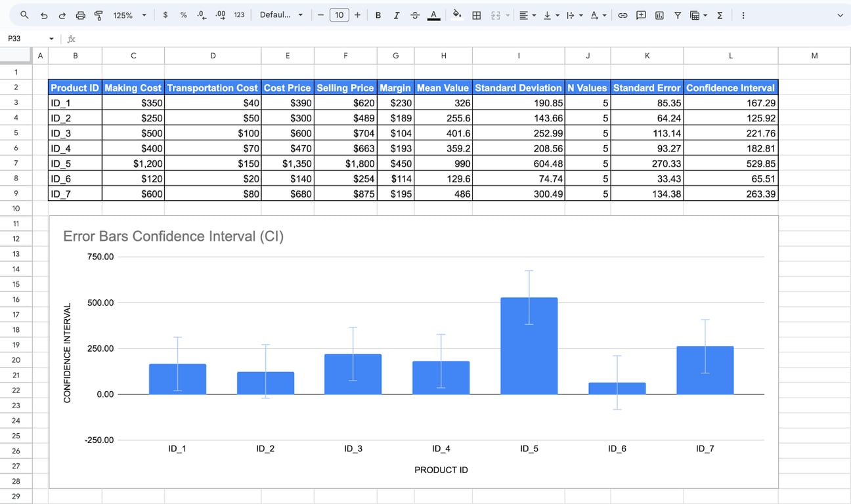Click the insert comment icon
The height and width of the screenshot is (504, 851).
click(x=641, y=15)
